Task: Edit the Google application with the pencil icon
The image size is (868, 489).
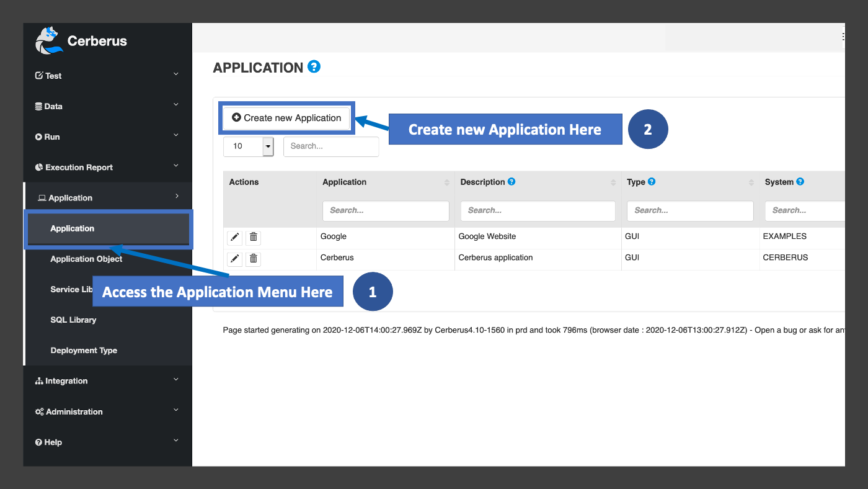Action: [x=234, y=237]
